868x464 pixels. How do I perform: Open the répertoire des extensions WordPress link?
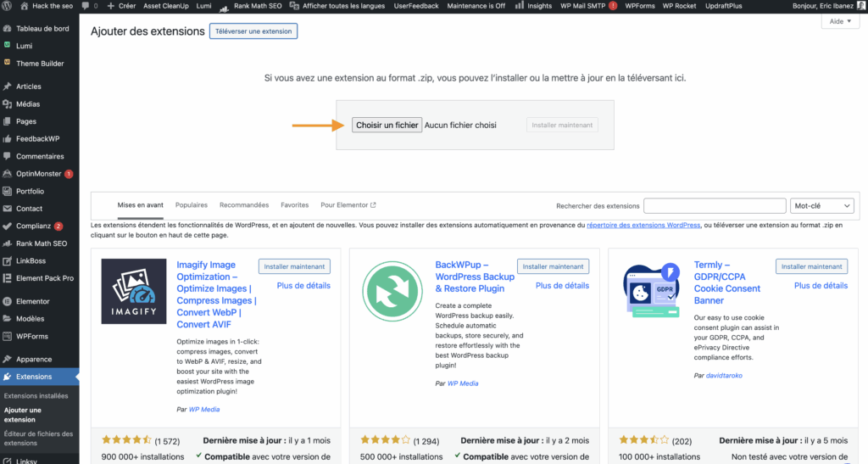pyautogui.click(x=643, y=225)
